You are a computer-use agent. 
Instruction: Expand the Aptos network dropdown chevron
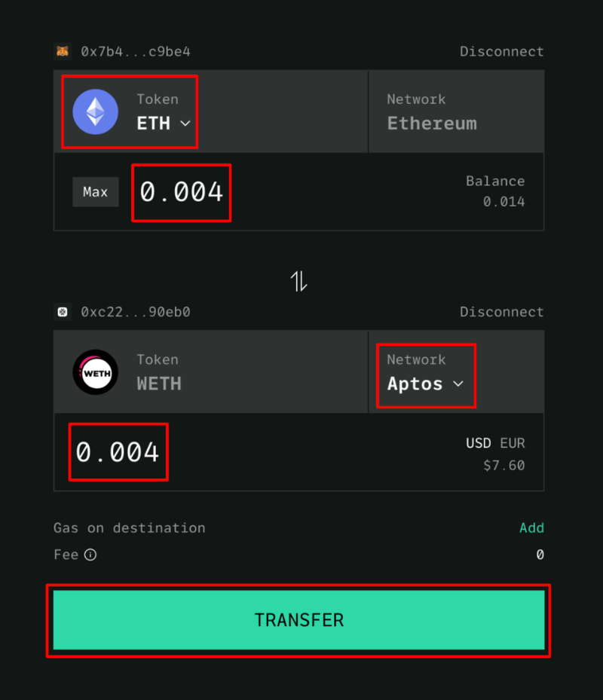458,384
